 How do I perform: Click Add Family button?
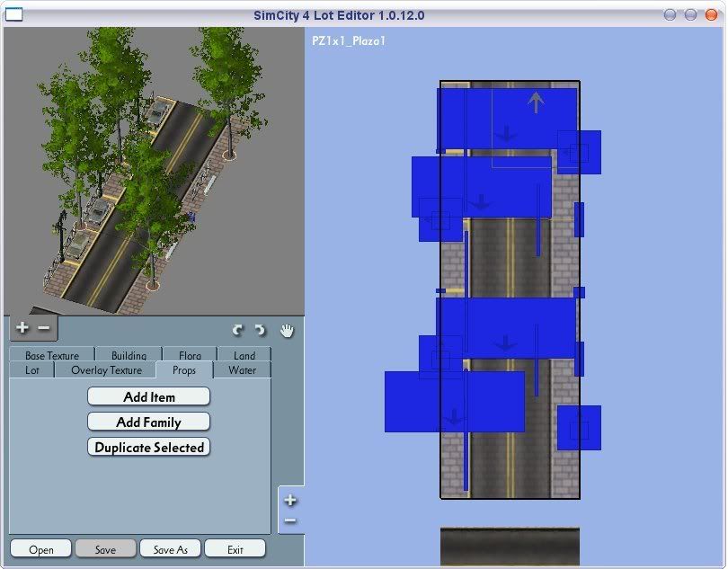click(148, 422)
